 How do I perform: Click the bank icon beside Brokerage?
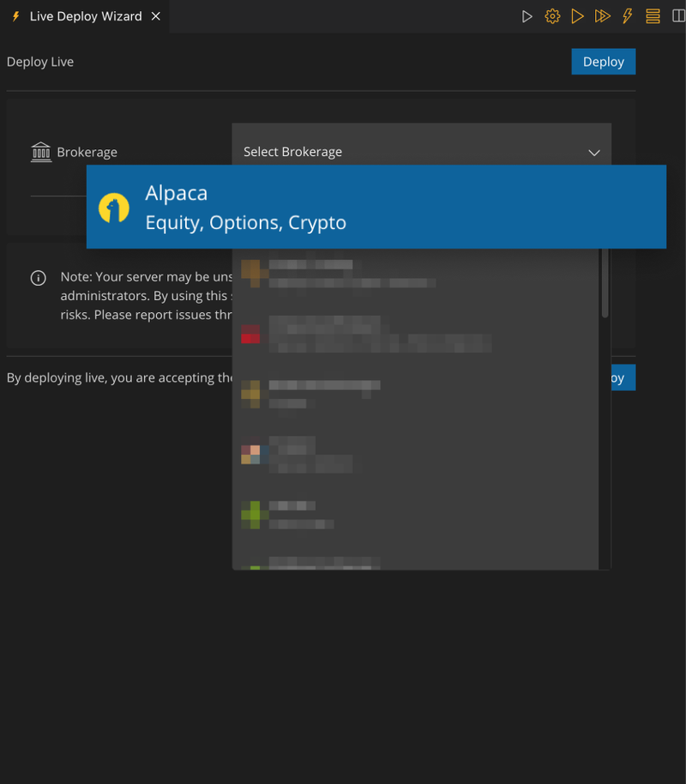click(41, 152)
